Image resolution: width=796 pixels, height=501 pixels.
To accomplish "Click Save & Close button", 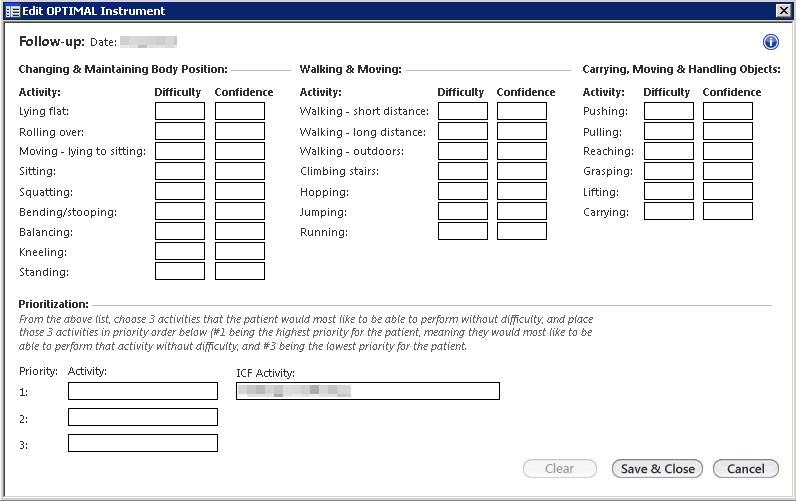I will (x=657, y=469).
